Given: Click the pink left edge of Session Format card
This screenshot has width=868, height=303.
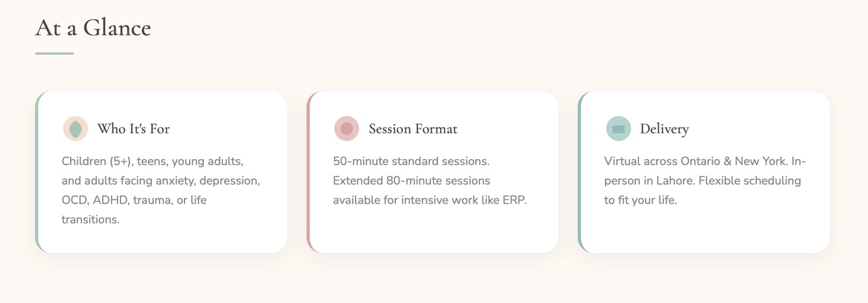Looking at the screenshot, I should coord(309,172).
